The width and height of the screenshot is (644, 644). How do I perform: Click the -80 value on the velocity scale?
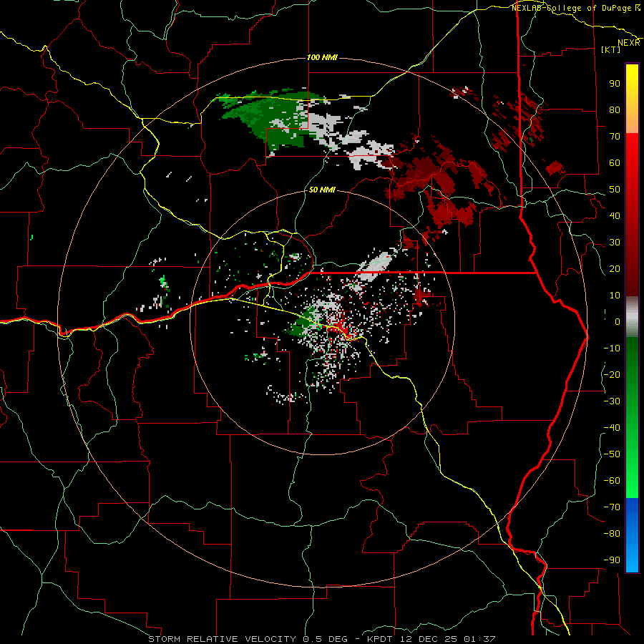click(x=612, y=534)
